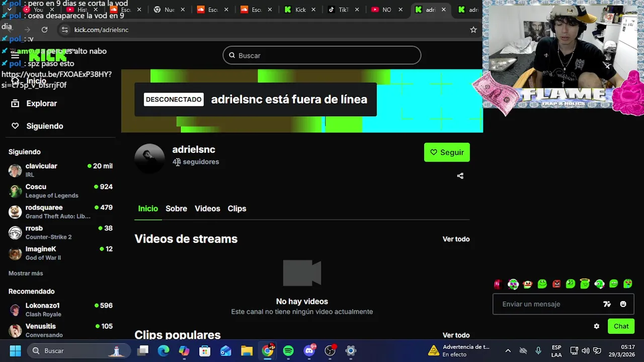The width and height of the screenshot is (644, 362).
Task: Open File Explorer from taskbar
Action: pos(247,350)
